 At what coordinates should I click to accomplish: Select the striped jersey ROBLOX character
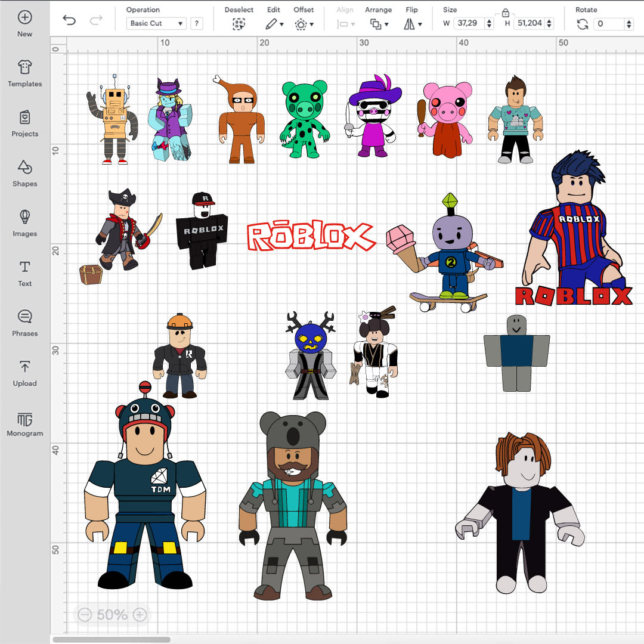point(574,228)
